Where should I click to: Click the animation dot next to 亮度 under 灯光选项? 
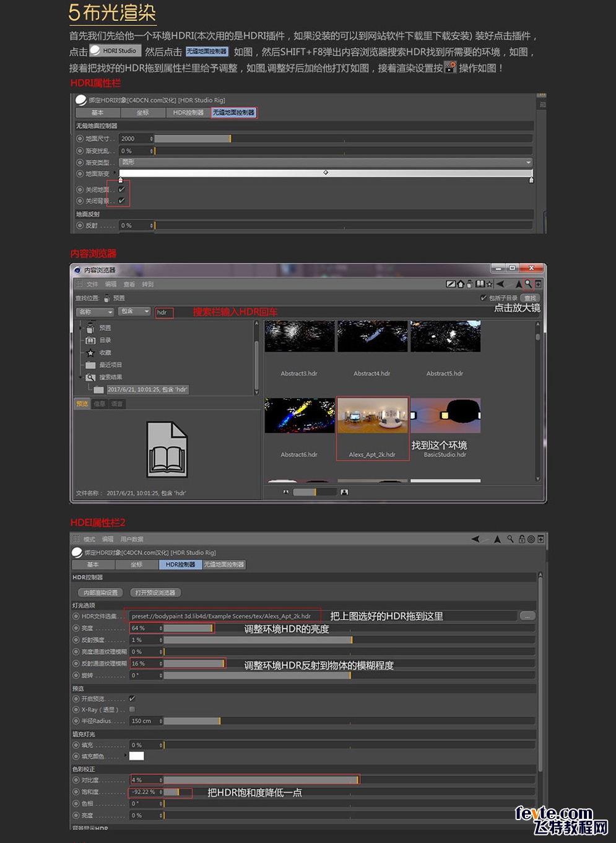(x=76, y=628)
